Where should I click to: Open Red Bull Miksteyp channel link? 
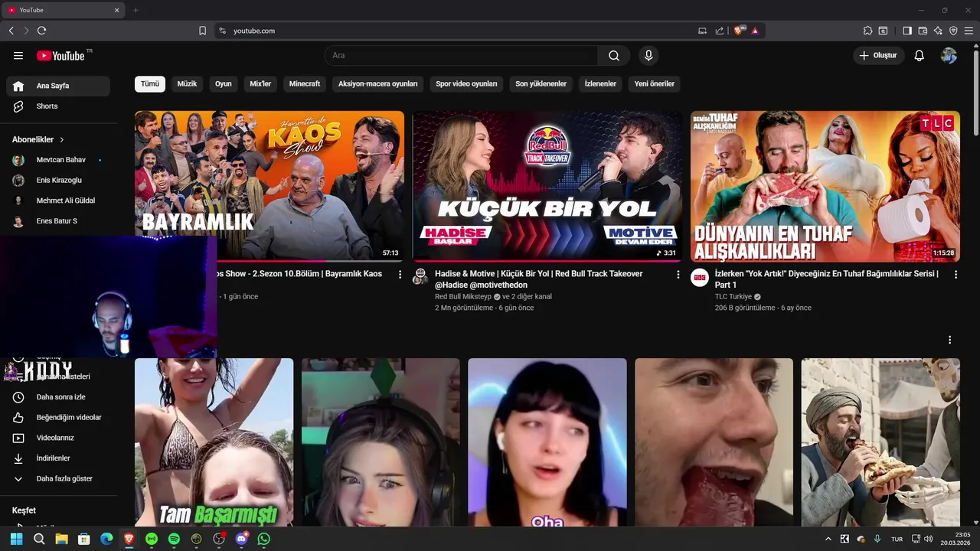click(462, 297)
